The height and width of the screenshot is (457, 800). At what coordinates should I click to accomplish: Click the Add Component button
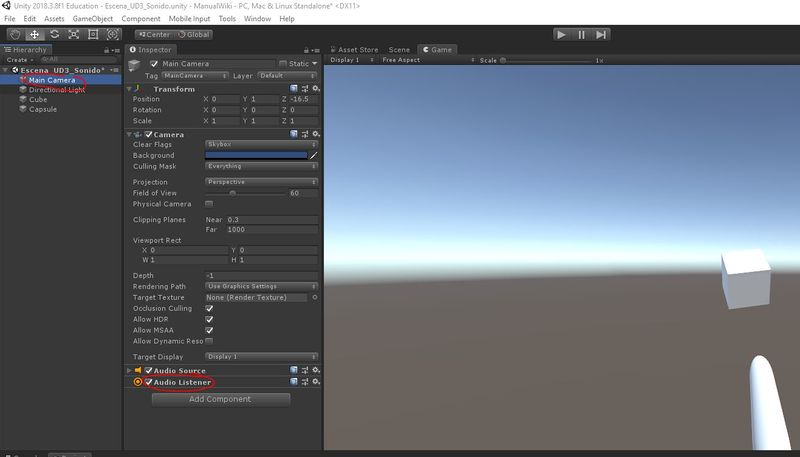220,399
